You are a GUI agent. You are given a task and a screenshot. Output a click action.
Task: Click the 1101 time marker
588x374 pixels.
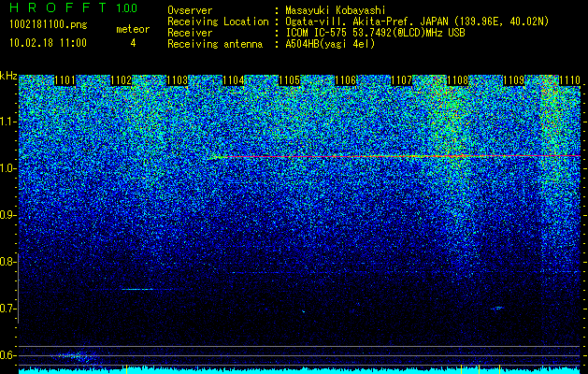[65, 80]
